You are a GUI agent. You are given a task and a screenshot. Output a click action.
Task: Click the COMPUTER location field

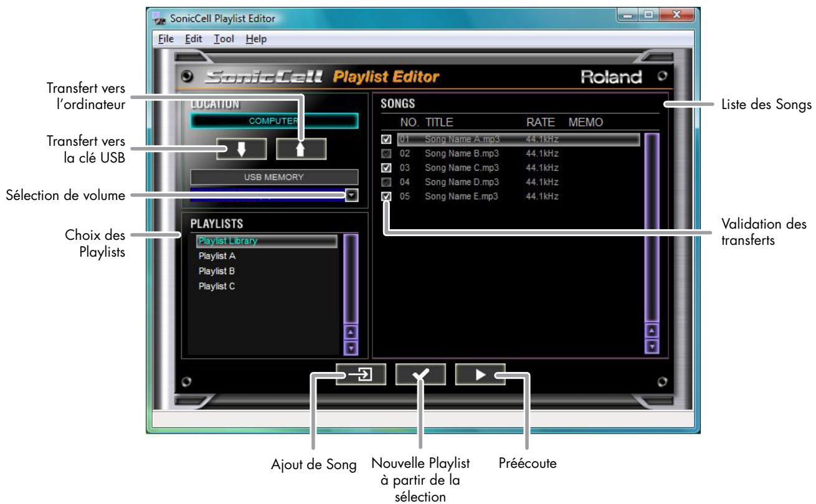tap(275, 121)
